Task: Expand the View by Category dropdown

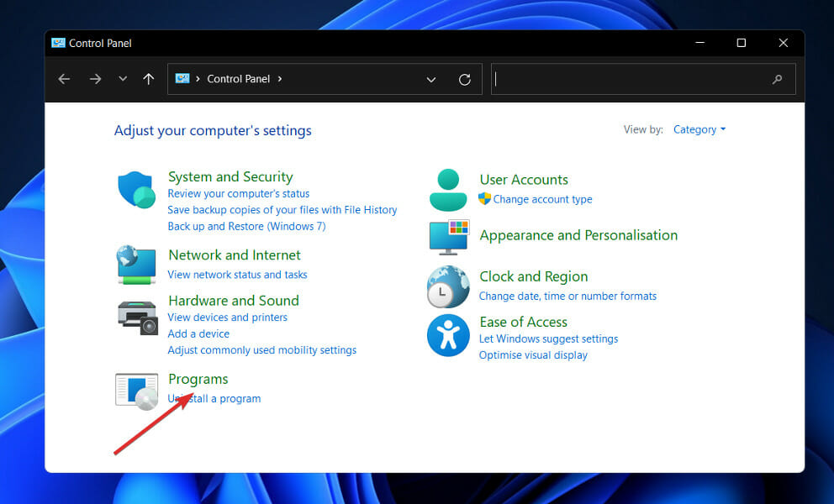Action: [x=699, y=129]
